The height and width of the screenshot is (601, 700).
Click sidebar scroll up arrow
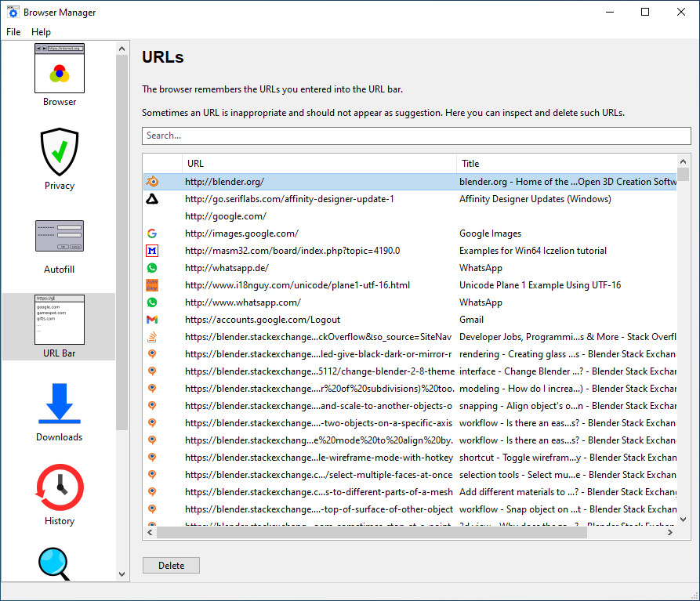click(122, 49)
